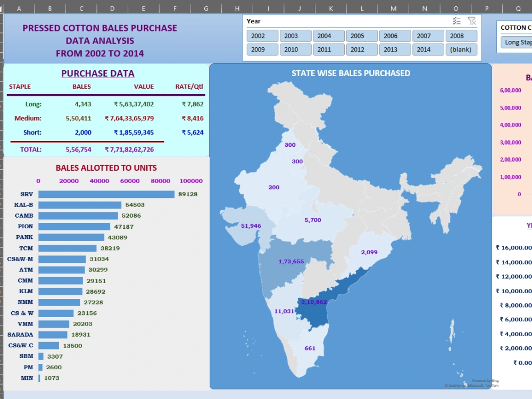532x399 pixels.
Task: Click the 5,700 state map label
Action: click(x=312, y=220)
